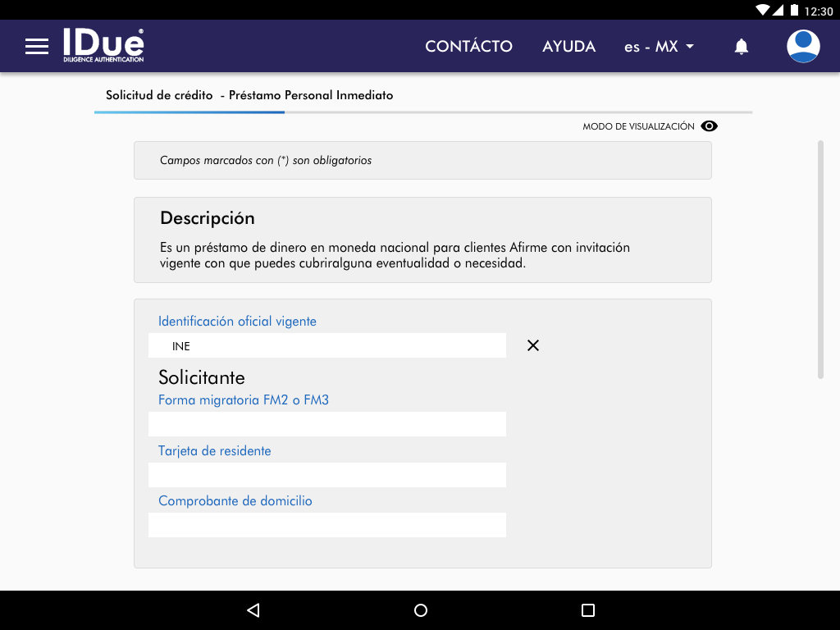Open the AYUDA menu item

(x=568, y=47)
